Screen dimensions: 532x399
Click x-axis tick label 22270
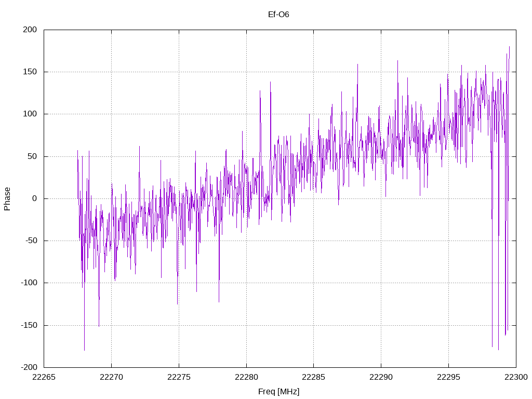point(111,377)
